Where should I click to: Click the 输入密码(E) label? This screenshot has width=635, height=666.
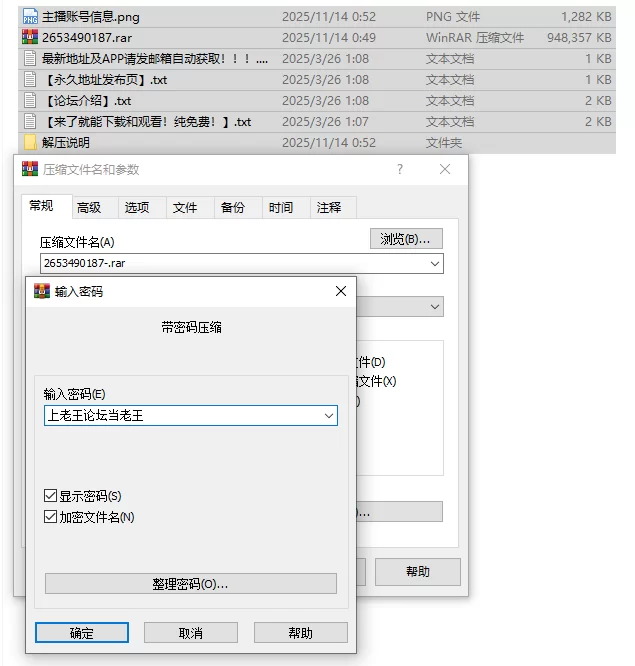pyautogui.click(x=74, y=394)
